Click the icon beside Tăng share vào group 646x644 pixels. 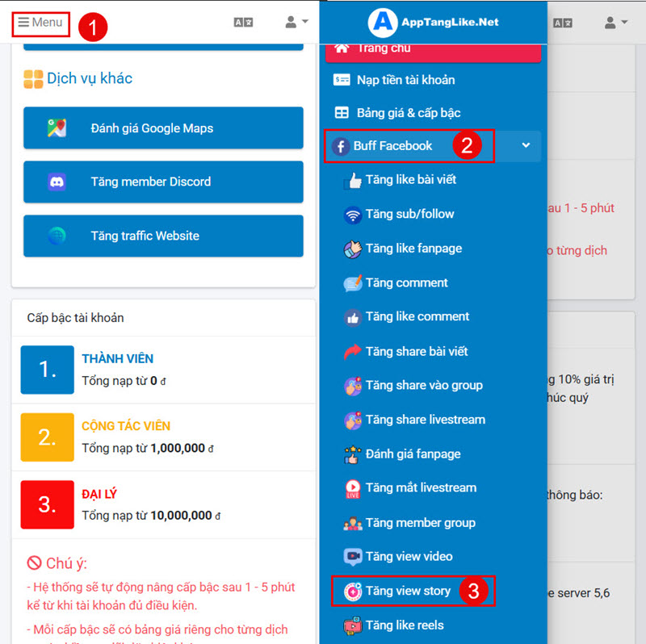(353, 387)
